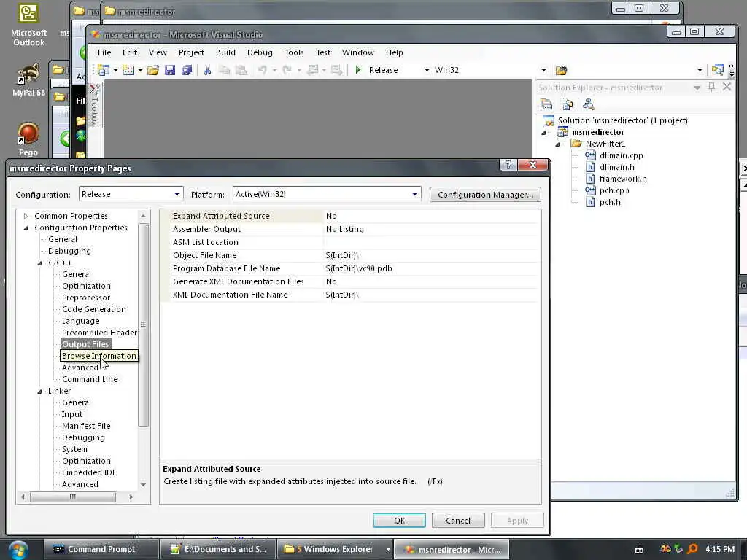Click the Properties icon in Solution Explorer
The height and width of the screenshot is (560, 747).
[x=546, y=104]
